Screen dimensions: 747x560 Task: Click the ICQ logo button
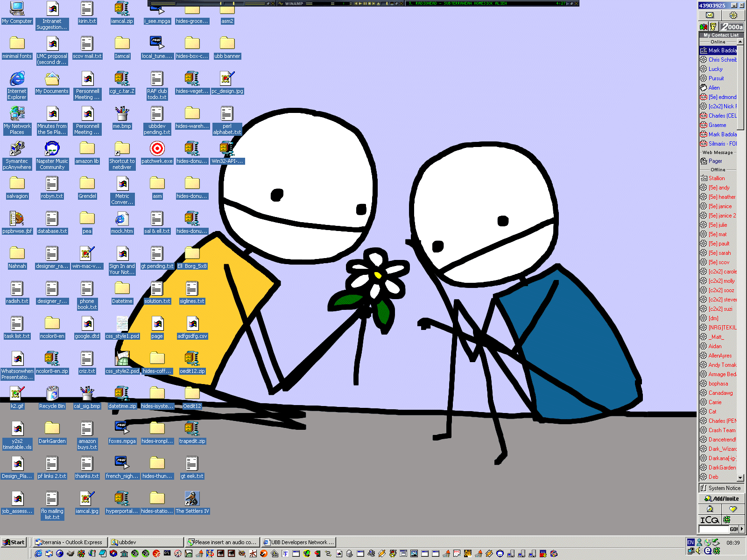[x=710, y=519]
